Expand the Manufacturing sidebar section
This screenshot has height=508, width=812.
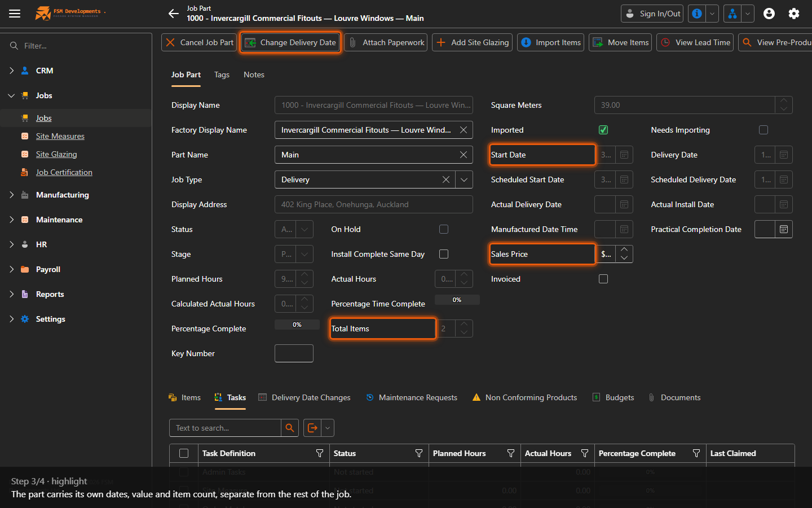point(12,195)
